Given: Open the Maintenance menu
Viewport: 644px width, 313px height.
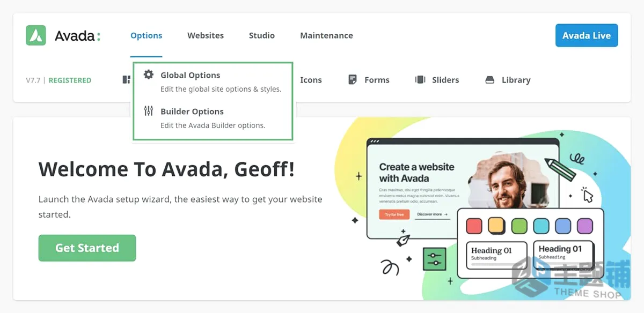Looking at the screenshot, I should (x=326, y=35).
